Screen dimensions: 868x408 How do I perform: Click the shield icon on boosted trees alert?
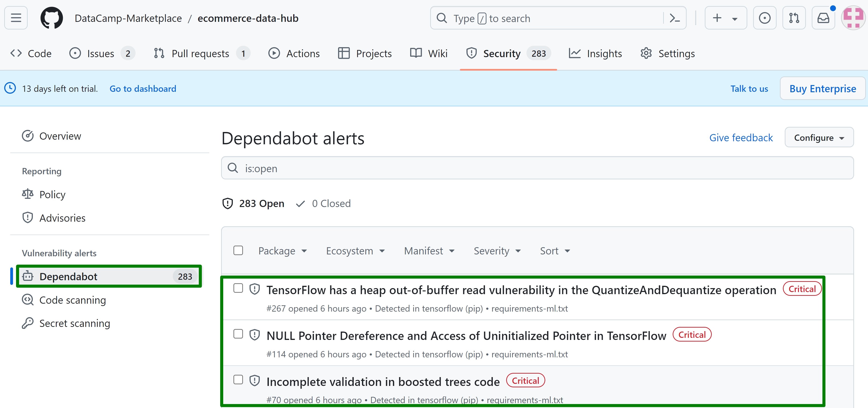pyautogui.click(x=254, y=381)
